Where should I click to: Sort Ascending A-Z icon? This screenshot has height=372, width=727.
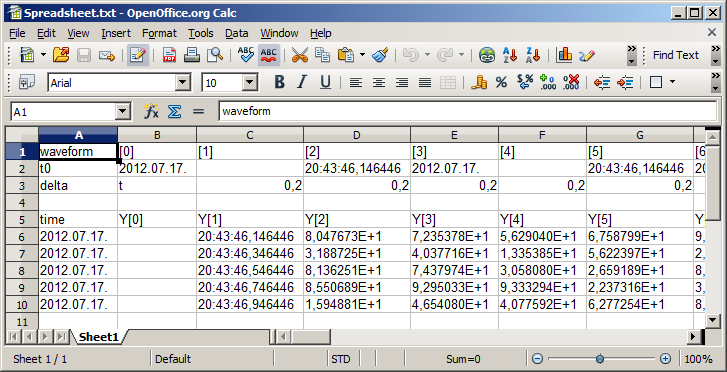click(x=510, y=55)
